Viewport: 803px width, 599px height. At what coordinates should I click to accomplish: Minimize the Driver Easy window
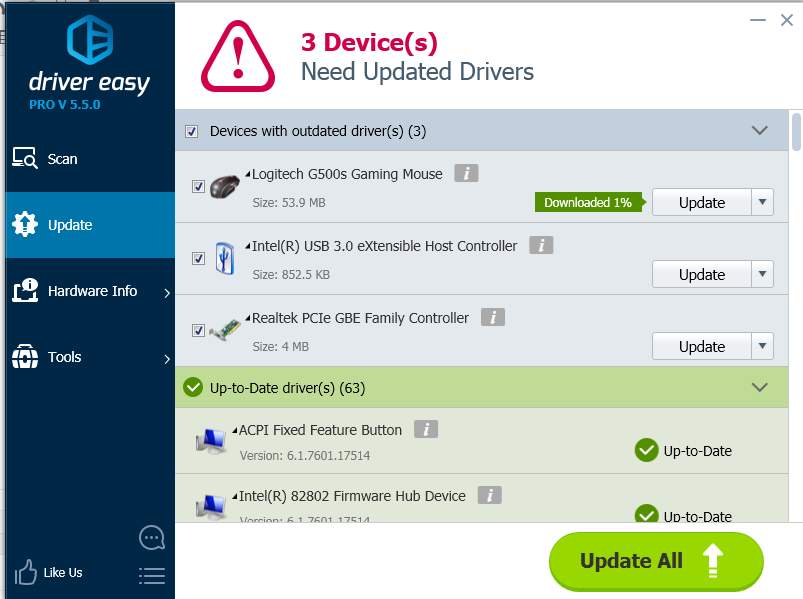(758, 20)
